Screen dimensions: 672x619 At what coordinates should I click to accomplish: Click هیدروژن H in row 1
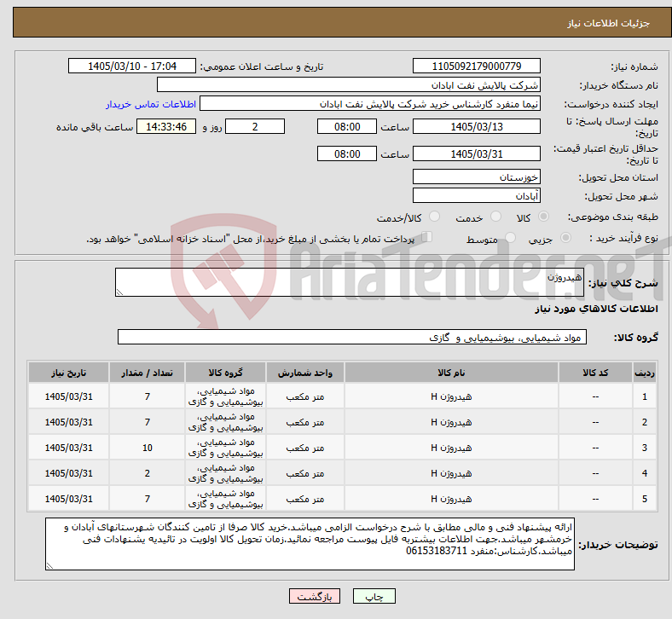pyautogui.click(x=451, y=396)
